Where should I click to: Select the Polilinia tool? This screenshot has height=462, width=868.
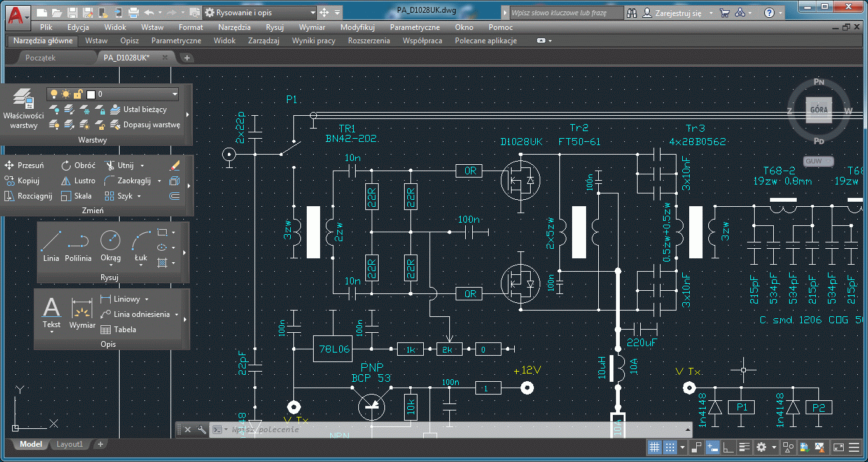pos(78,245)
